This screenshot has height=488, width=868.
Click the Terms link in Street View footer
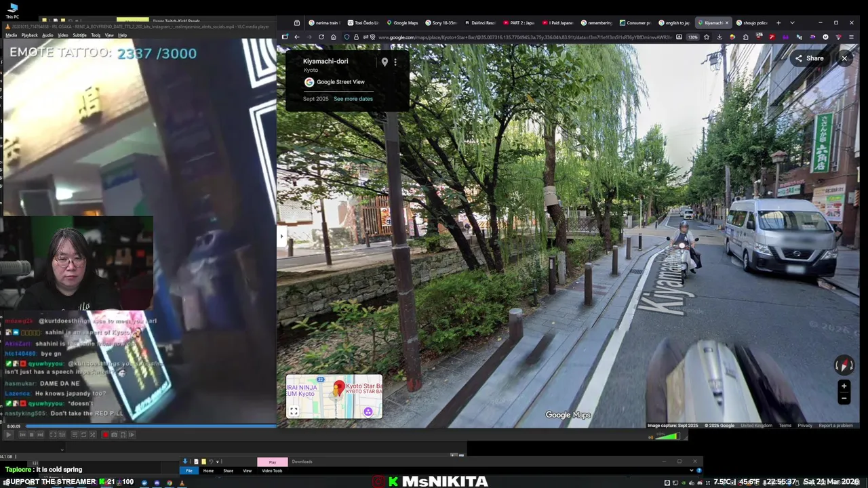click(785, 426)
